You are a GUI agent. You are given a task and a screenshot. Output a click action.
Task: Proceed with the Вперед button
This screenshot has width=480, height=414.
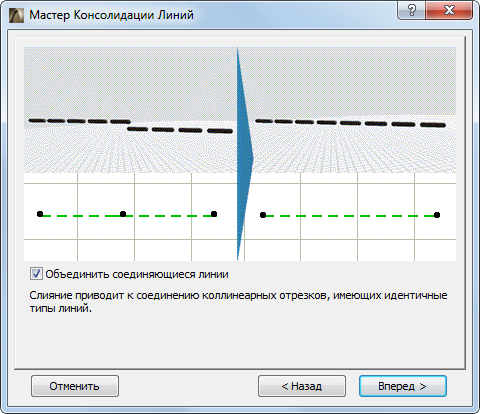click(x=403, y=386)
